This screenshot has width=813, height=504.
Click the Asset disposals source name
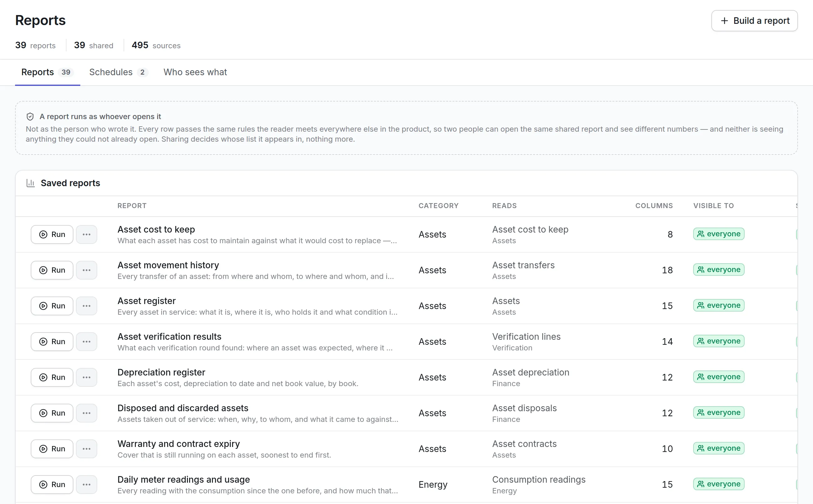pos(524,408)
